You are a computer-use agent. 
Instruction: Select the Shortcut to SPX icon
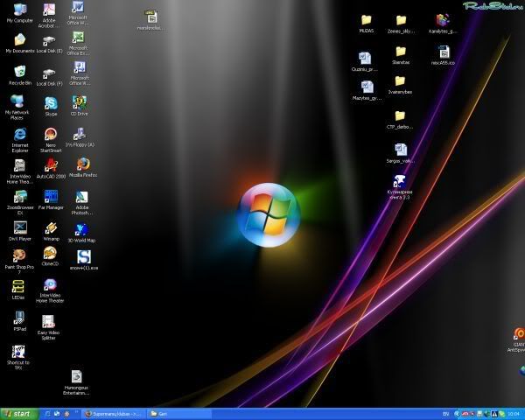(x=18, y=357)
